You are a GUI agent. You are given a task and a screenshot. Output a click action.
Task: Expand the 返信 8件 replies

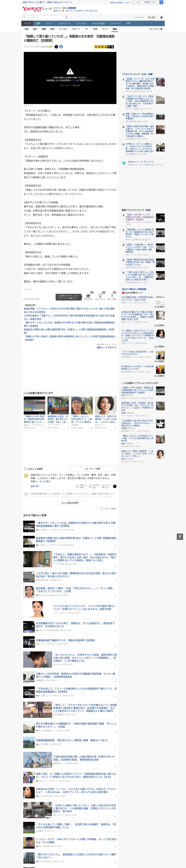[x=35, y=486]
